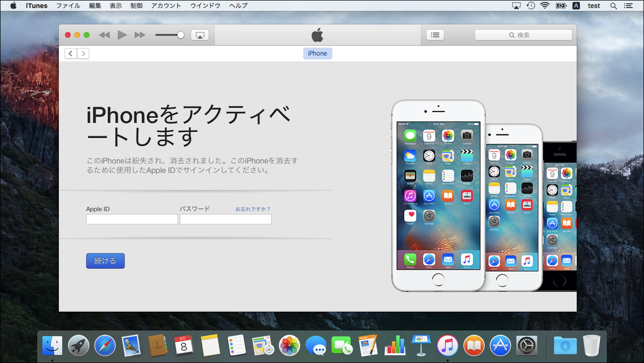Open Finder in the Dock
The image size is (644, 363).
[x=52, y=345]
